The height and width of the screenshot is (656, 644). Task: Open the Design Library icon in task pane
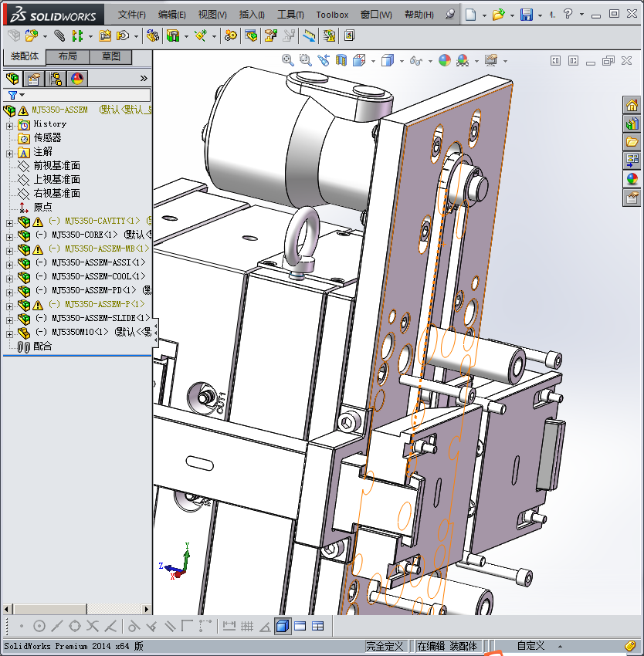click(632, 123)
